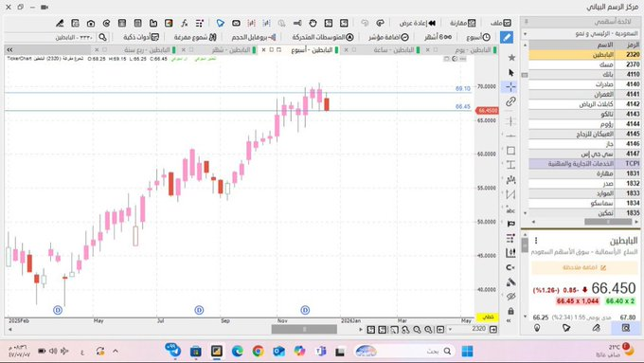The height and width of the screenshot is (363, 644).
Task: Click dividend marker D near Jul
Action: (199, 310)
